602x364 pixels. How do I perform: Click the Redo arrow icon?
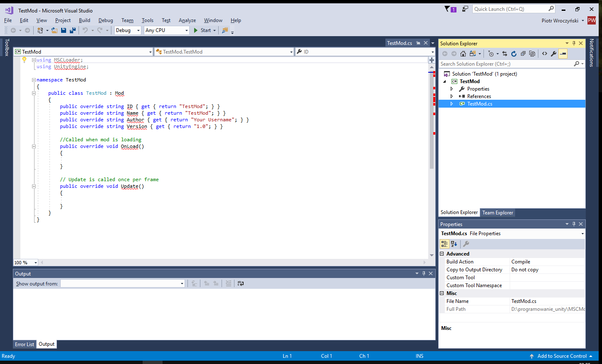pos(100,30)
